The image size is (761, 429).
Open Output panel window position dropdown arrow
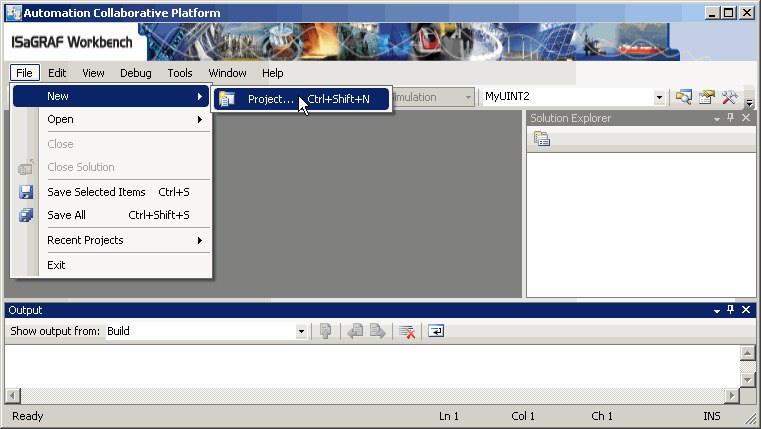click(716, 311)
